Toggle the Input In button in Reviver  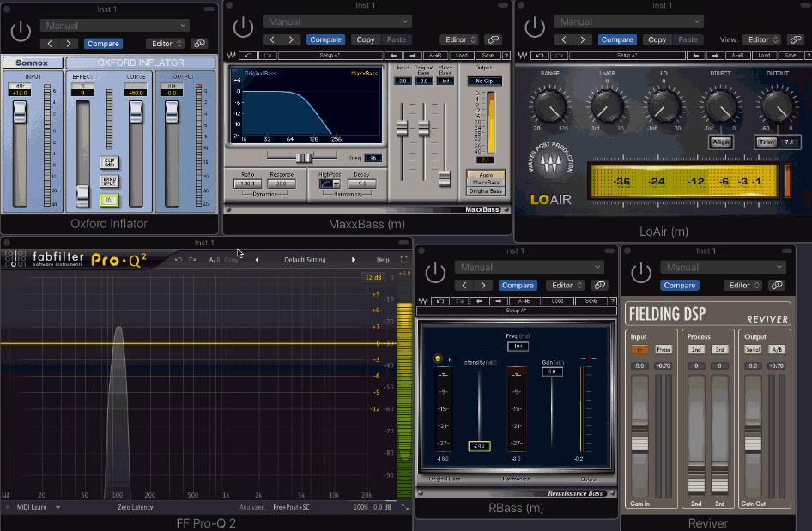(x=639, y=350)
